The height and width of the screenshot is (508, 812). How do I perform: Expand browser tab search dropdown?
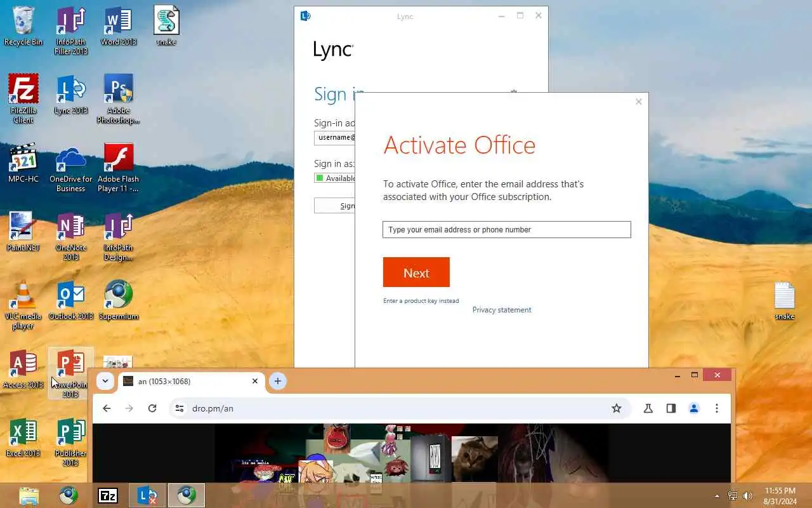105,381
